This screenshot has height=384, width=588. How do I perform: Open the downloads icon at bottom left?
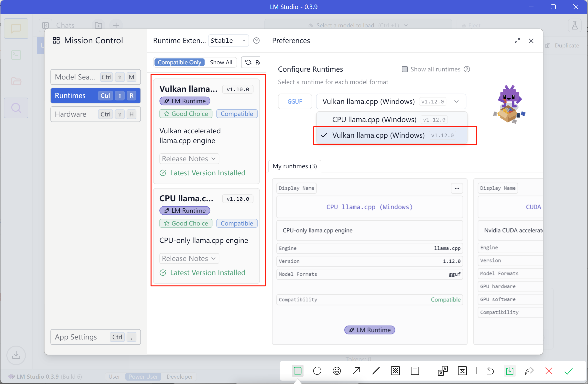tap(16, 355)
